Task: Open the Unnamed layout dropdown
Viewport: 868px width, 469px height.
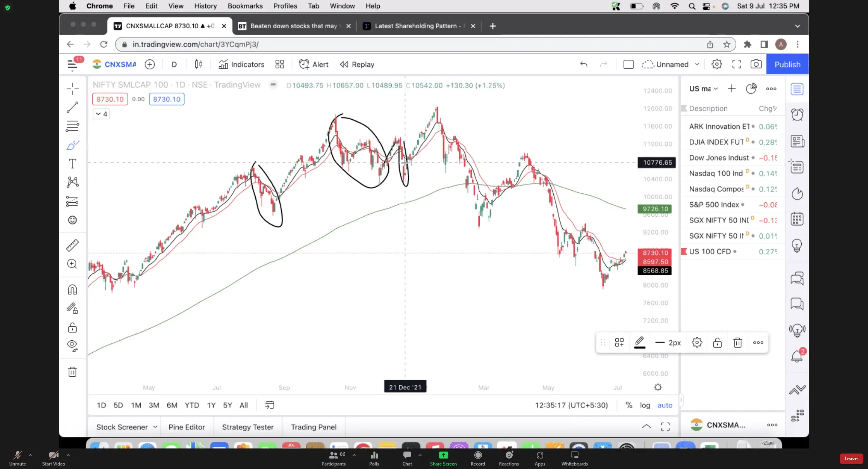Action: (697, 64)
